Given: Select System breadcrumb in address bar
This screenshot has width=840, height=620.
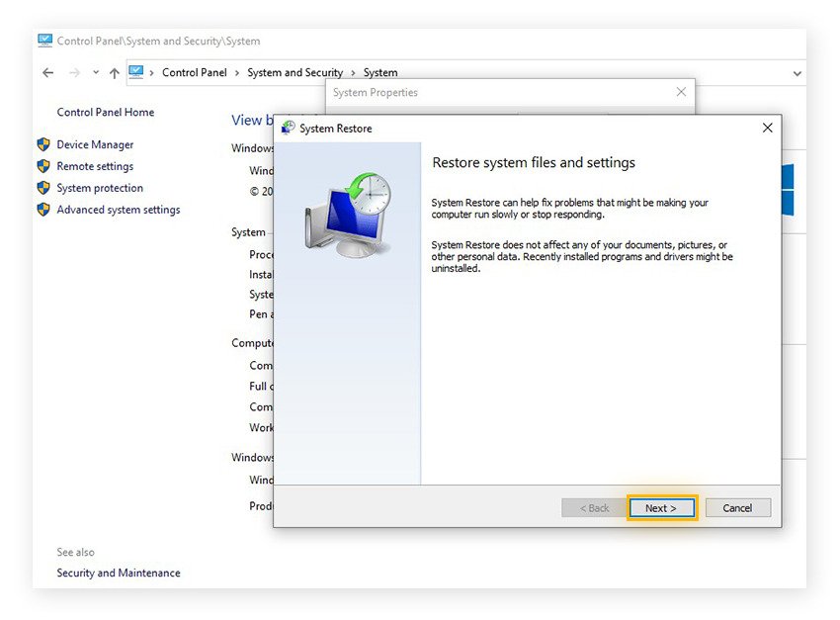Looking at the screenshot, I should coord(380,72).
